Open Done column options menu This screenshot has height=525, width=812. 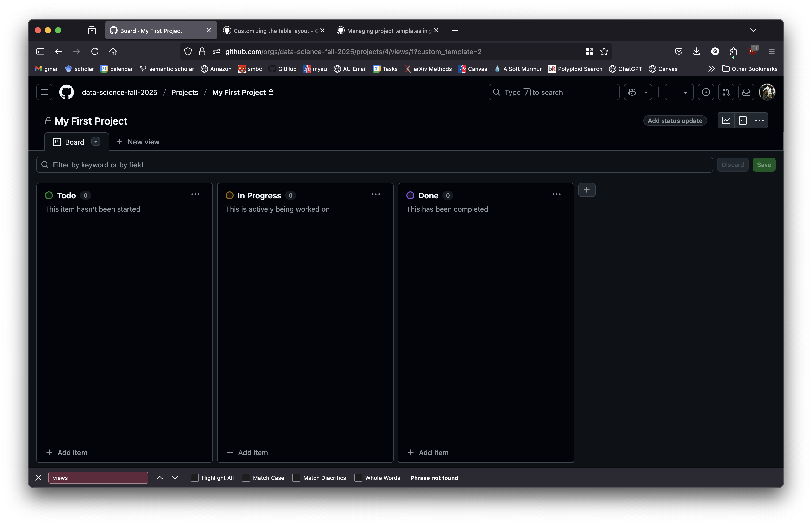coord(557,194)
